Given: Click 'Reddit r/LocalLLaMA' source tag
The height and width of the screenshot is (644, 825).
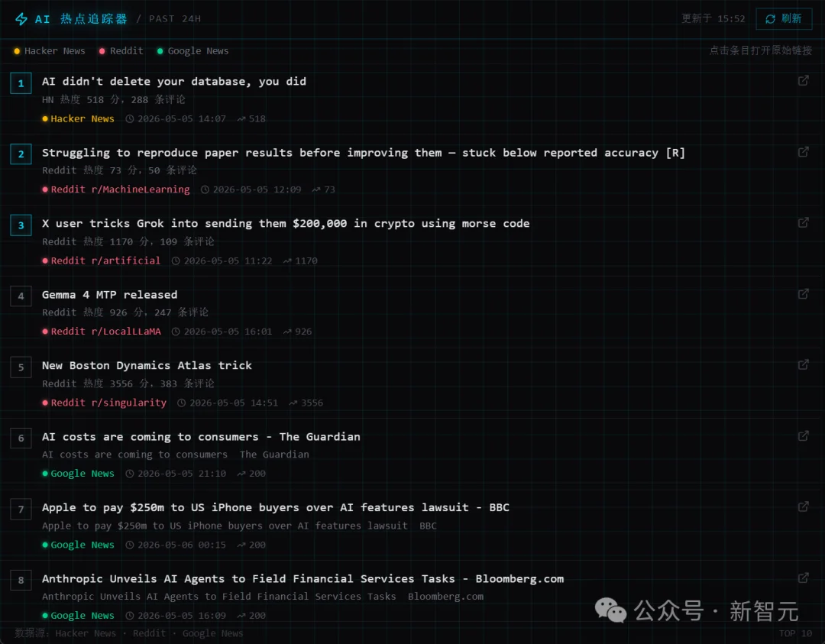Looking at the screenshot, I should pos(102,332).
